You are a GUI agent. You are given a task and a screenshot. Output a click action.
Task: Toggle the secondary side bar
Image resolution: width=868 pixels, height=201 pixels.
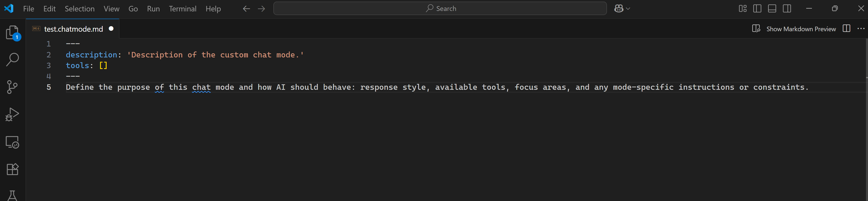pyautogui.click(x=787, y=9)
